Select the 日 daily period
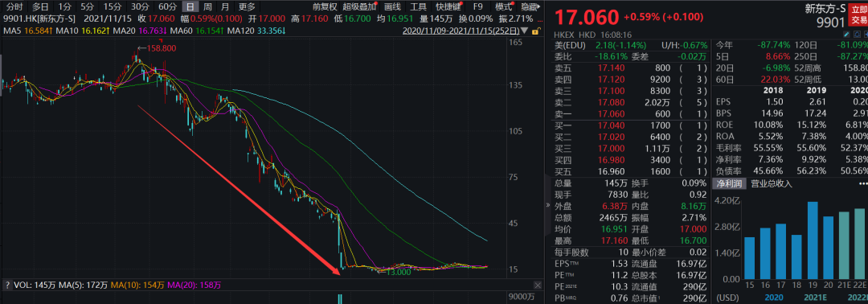 click(190, 7)
